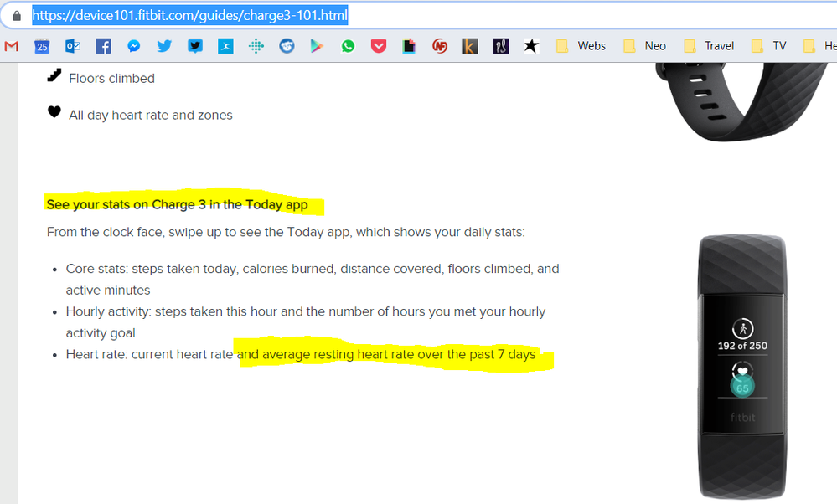Open the Facebook bookmark

click(x=103, y=46)
